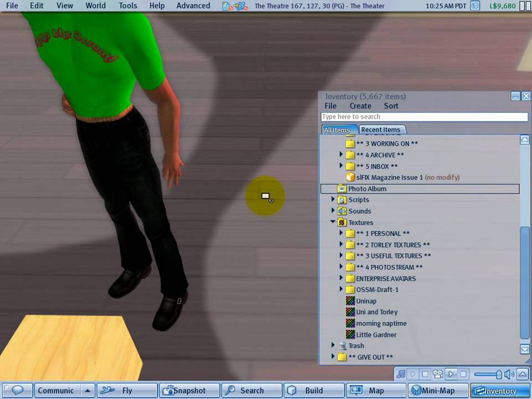
Task: Open the World menu
Action: 95,6
